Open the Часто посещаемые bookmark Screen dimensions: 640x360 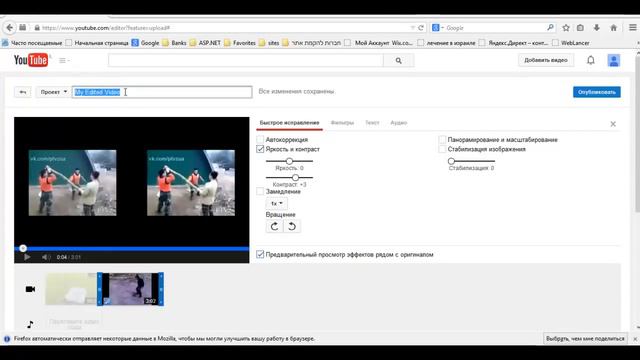tap(32, 43)
